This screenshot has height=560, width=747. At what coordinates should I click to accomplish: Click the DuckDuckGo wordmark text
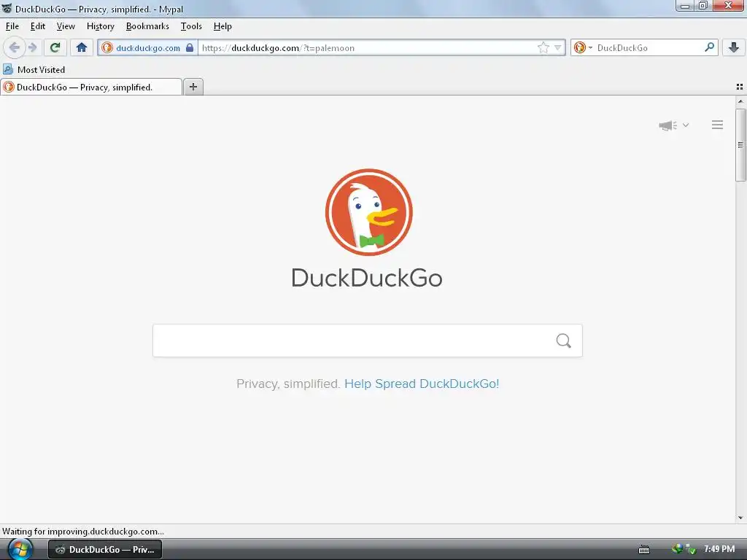pyautogui.click(x=367, y=278)
